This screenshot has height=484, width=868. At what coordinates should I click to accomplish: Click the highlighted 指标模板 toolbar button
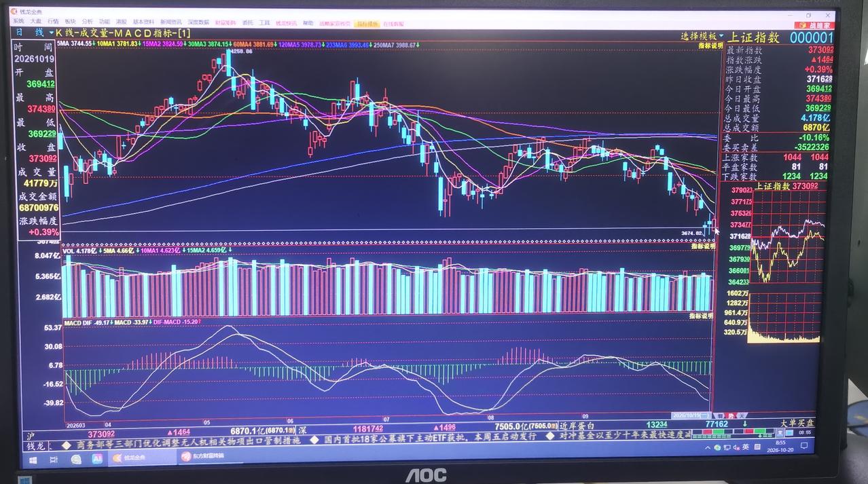(x=367, y=24)
